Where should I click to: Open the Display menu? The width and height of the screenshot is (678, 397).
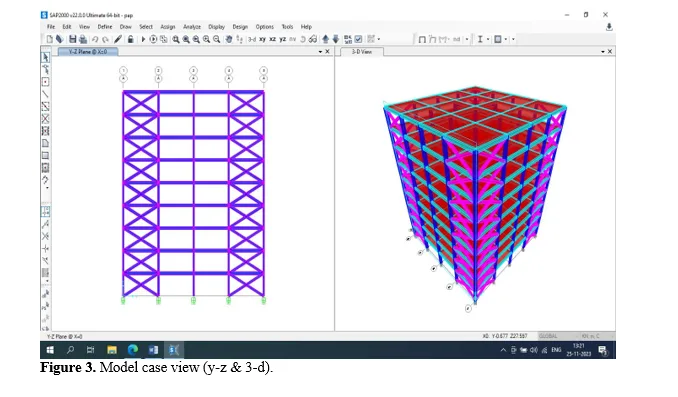(216, 27)
